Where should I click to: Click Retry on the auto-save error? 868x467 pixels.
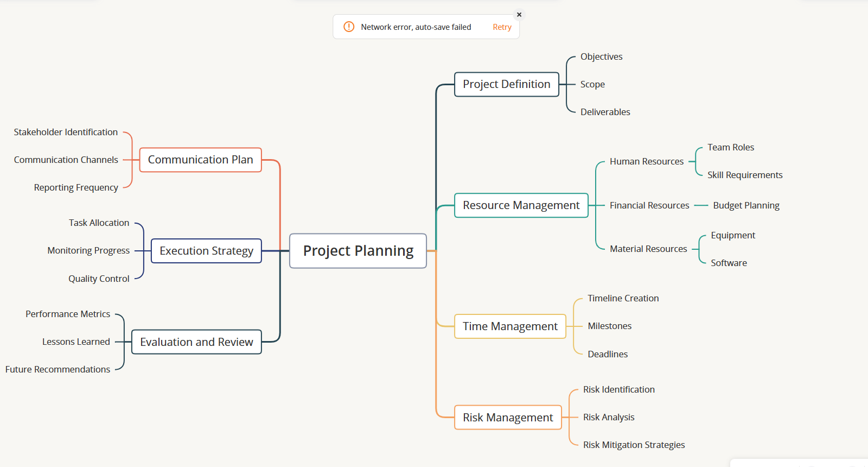[502, 27]
